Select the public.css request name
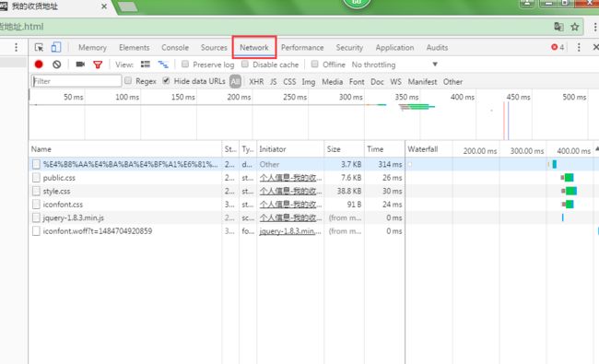599x364 pixels. pyautogui.click(x=59, y=178)
